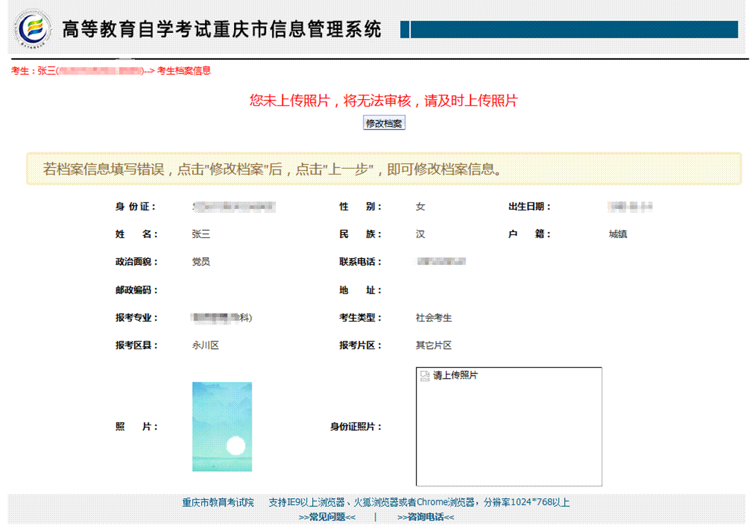Click the 报考片区 value 其它片区
Screen dimensions: 756x532
(x=433, y=346)
